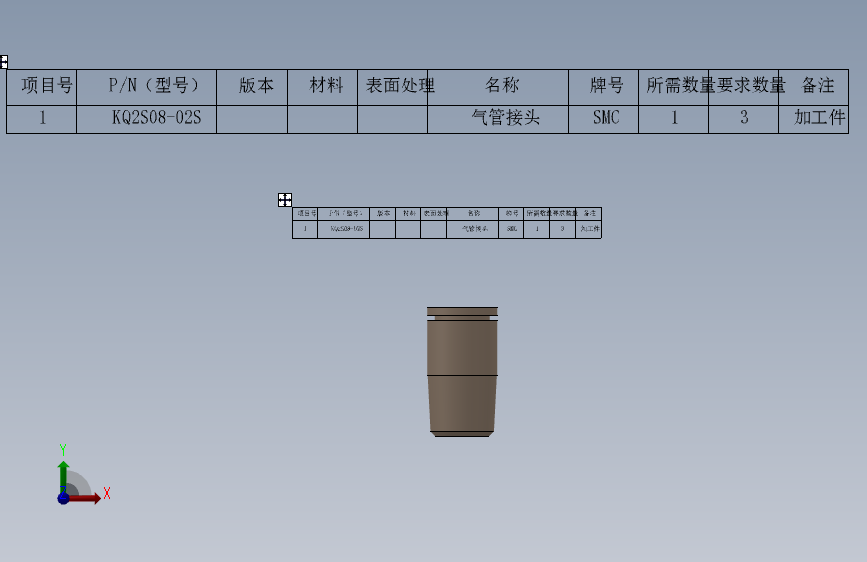Select the 备注 header cell in large table

tap(813, 87)
